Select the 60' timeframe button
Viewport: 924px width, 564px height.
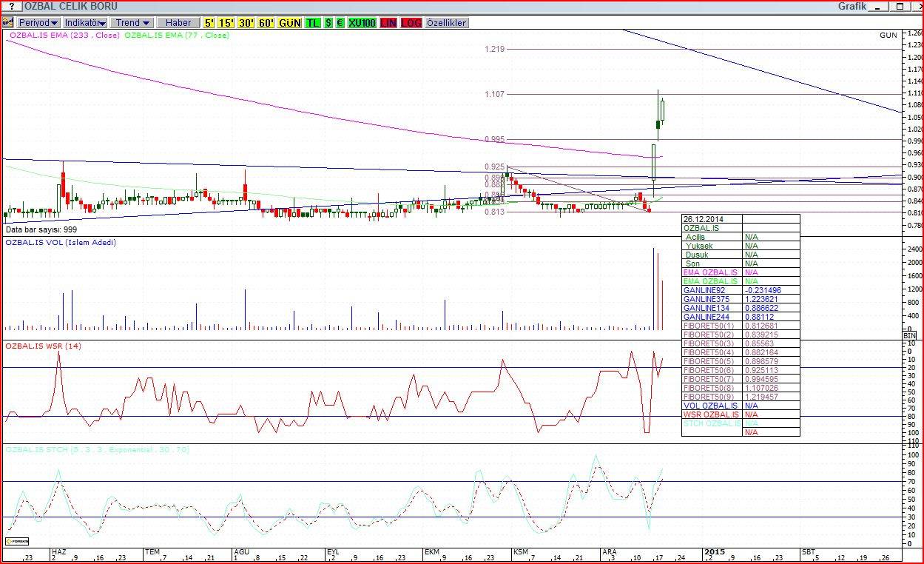point(266,23)
